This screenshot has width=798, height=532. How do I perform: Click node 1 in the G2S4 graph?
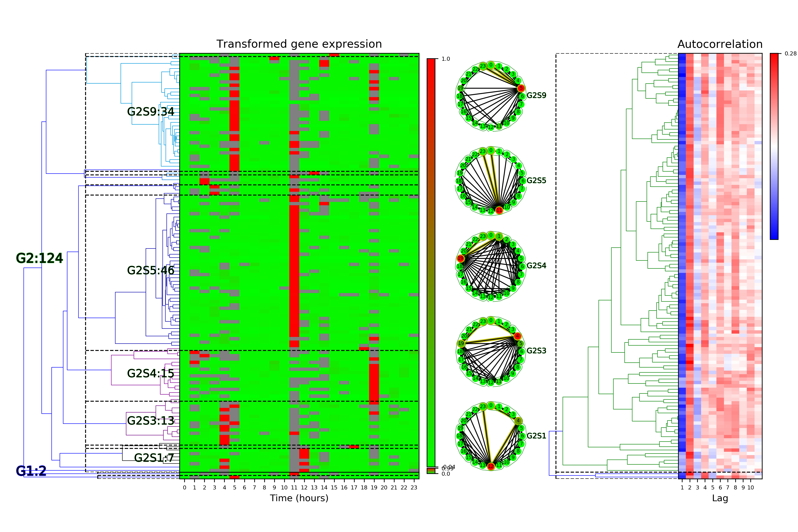tap(499, 236)
